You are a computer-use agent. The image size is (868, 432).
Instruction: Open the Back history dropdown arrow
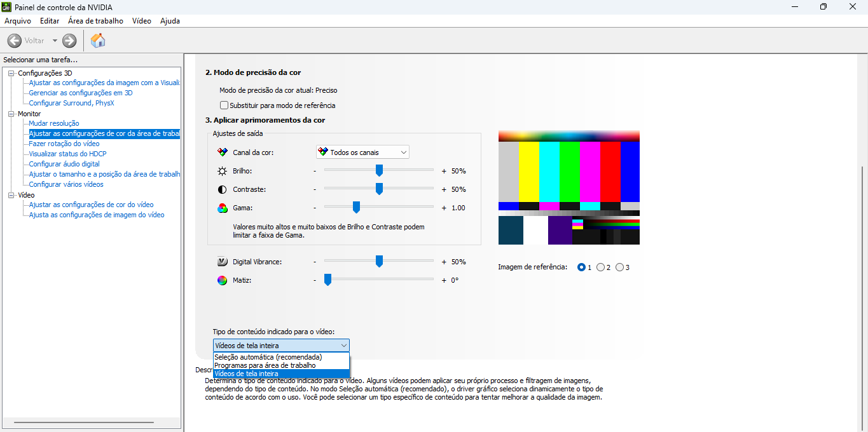[55, 41]
